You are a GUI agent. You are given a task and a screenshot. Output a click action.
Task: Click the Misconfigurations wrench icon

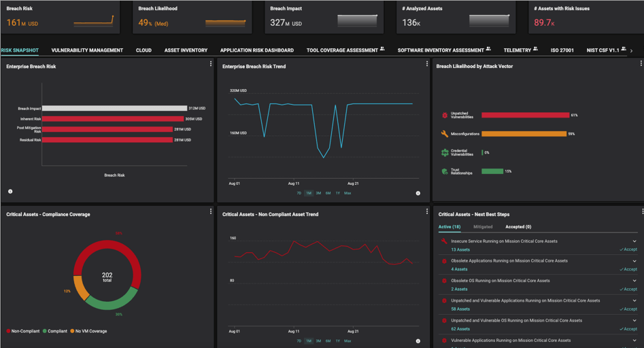[444, 134]
